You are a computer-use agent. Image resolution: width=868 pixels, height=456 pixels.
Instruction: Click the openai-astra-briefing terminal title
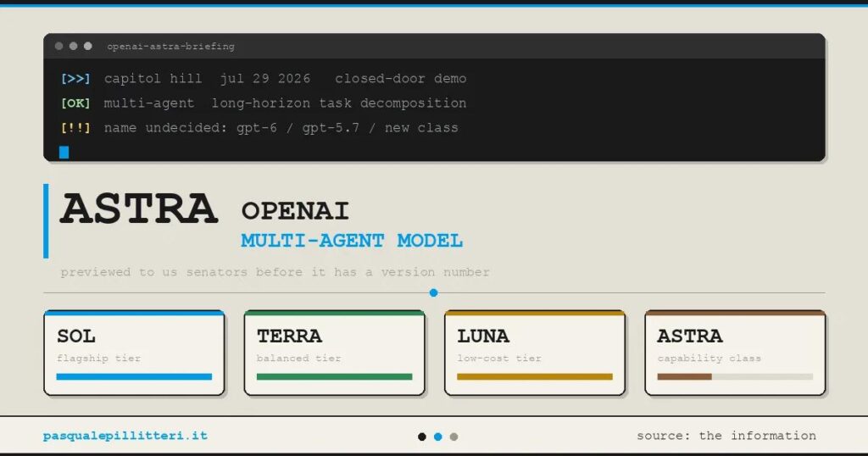pos(170,47)
